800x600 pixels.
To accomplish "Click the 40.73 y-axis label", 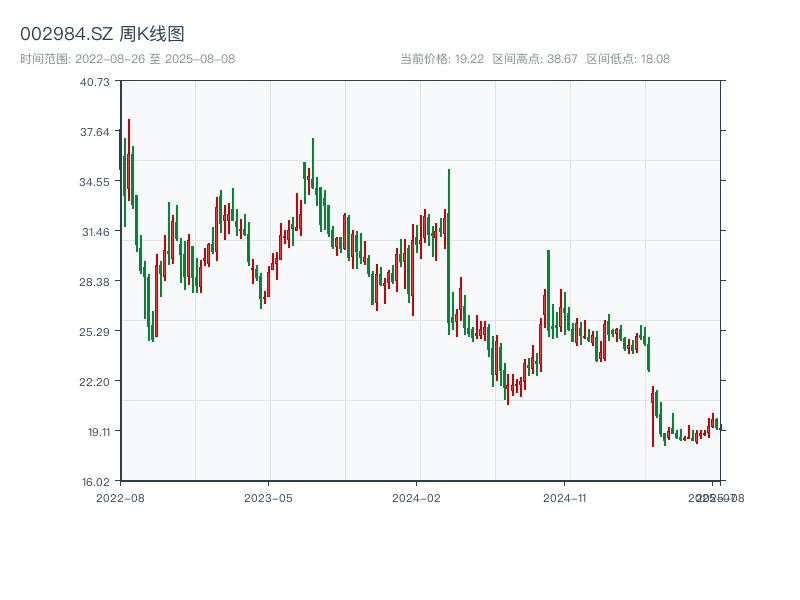I will click(95, 82).
